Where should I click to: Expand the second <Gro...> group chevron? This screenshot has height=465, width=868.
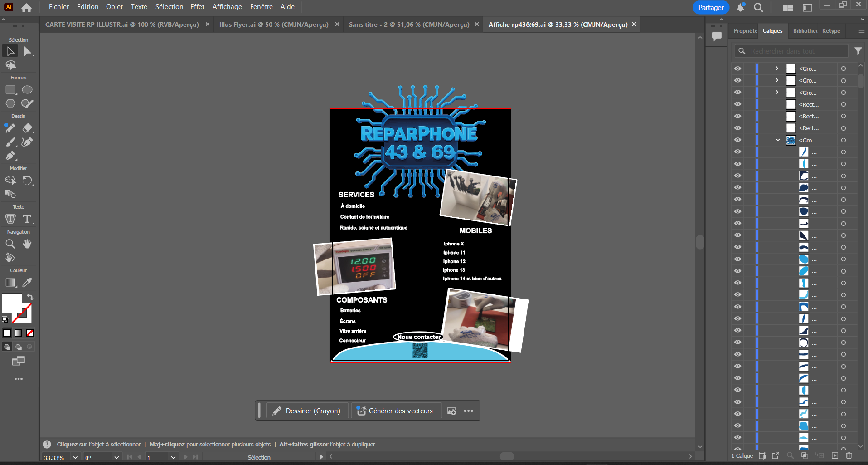(777, 80)
